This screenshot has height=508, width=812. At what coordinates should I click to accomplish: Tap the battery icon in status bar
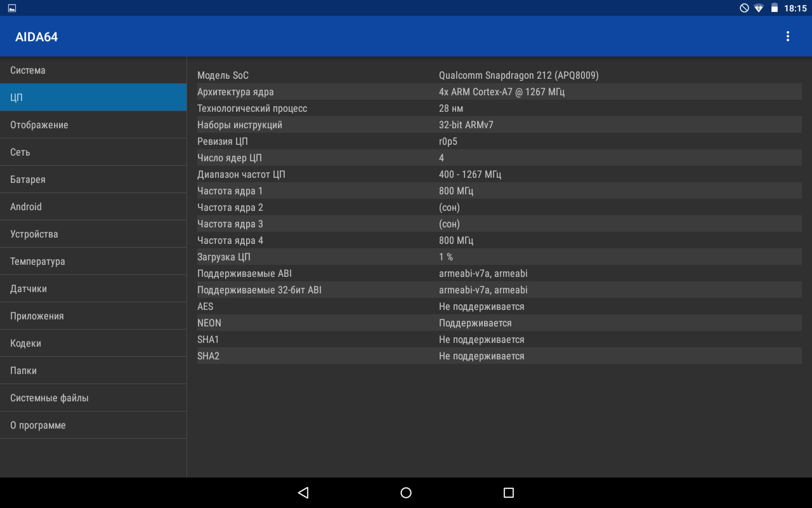[775, 8]
